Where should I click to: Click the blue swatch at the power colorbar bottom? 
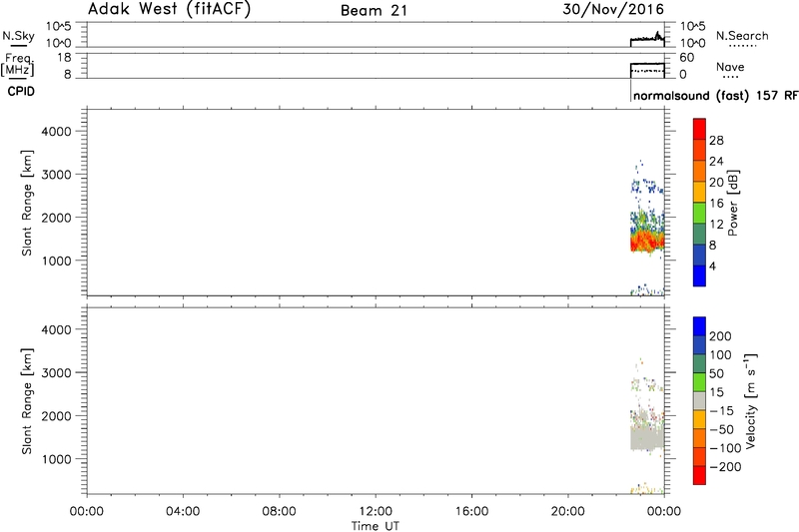point(699,275)
